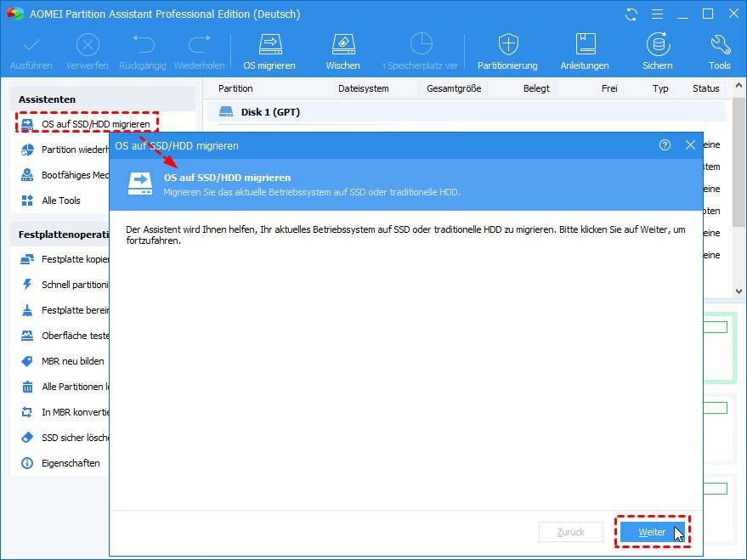
Task: Select SSD sicher löschen operation
Action: click(65, 438)
